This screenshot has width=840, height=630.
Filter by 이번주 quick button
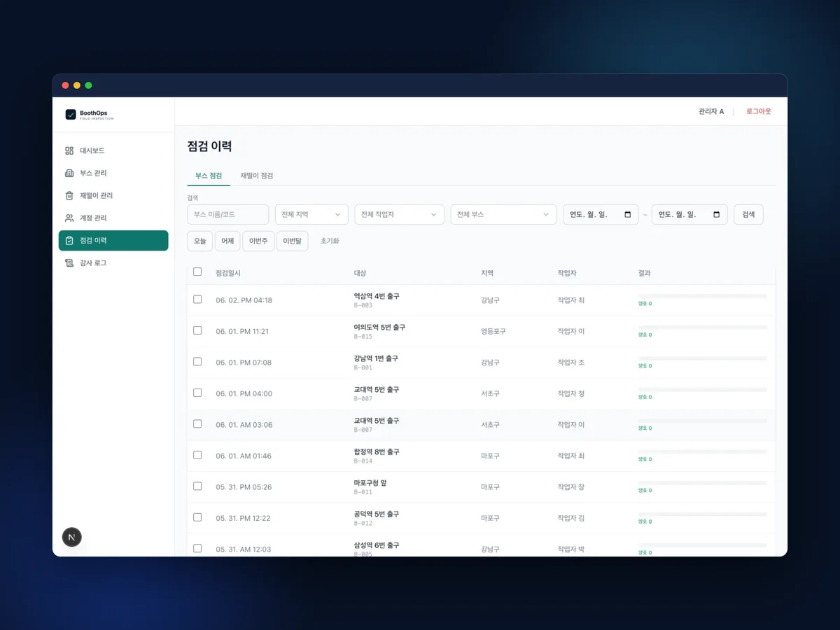coord(258,241)
